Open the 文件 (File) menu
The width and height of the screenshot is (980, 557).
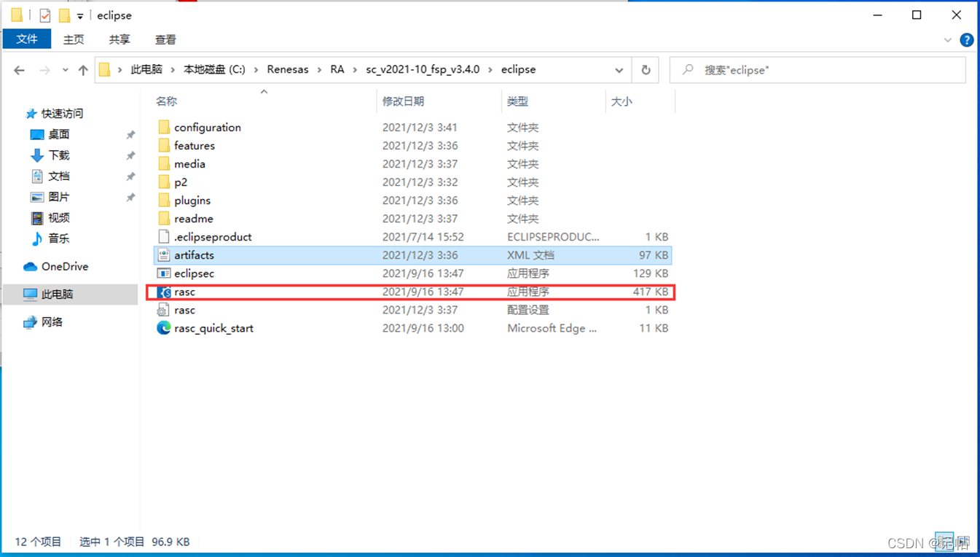click(x=27, y=39)
